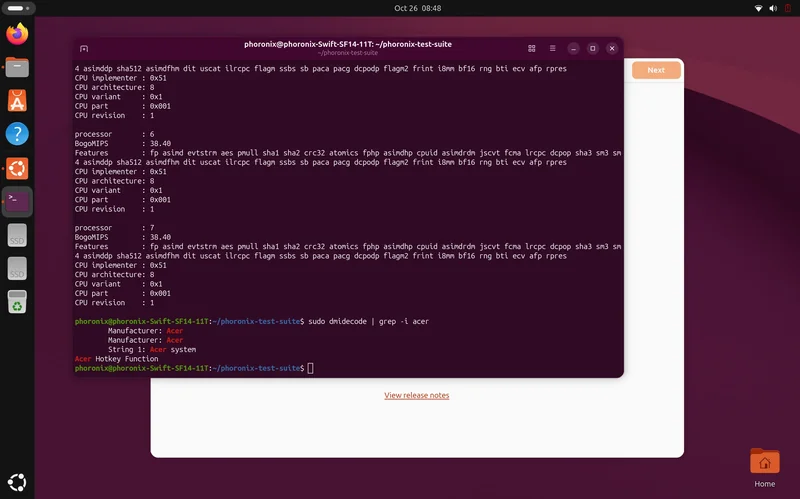Image resolution: width=800 pixels, height=499 pixels.
Task: Click the red battery indicator icon
Action: tap(788, 8)
